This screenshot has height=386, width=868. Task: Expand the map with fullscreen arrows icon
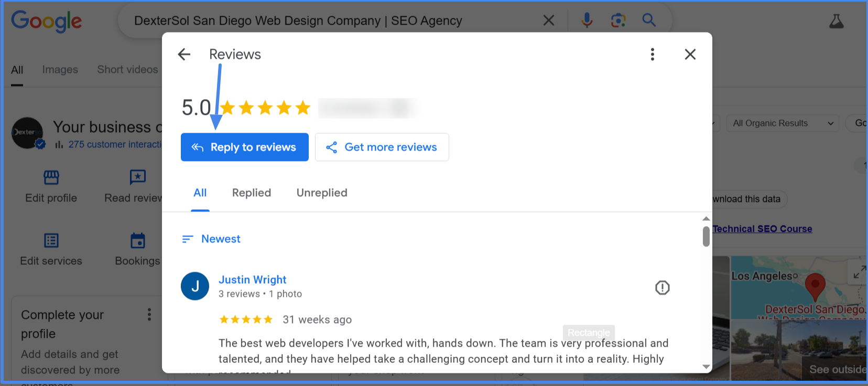[x=860, y=272]
